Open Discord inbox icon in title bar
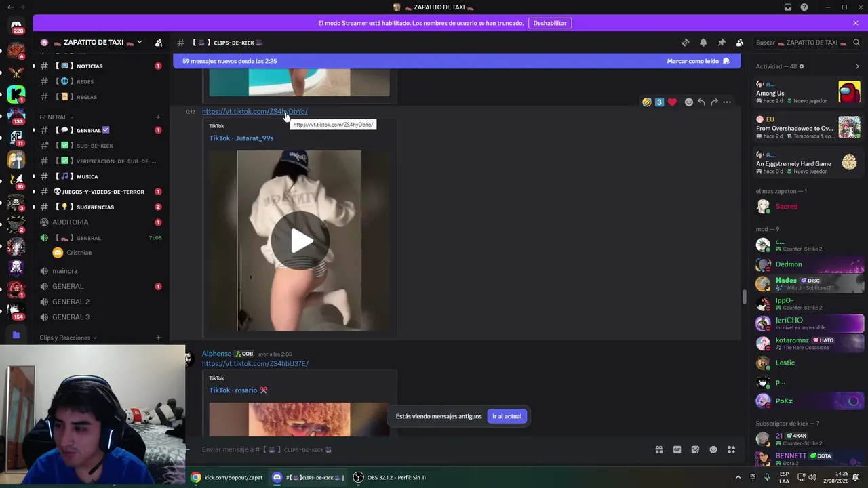868x488 pixels. 788,7
